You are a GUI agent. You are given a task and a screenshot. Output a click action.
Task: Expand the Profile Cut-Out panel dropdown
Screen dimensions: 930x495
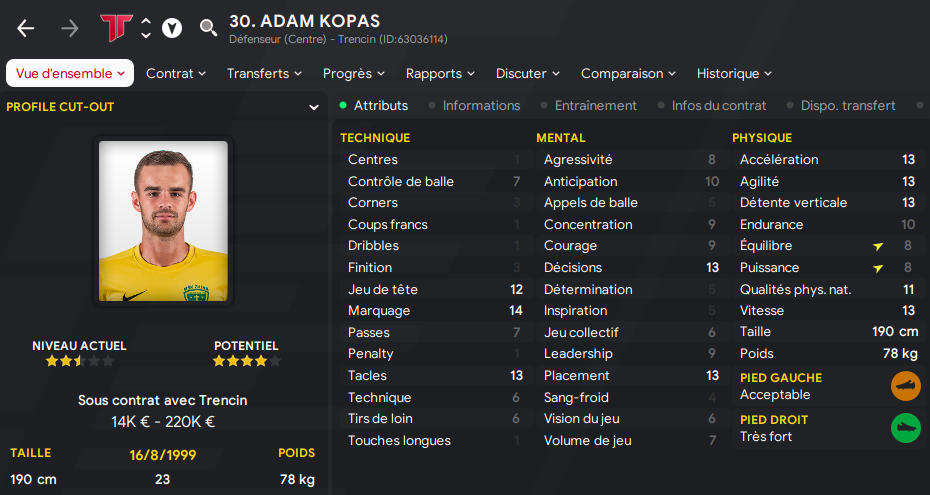pyautogui.click(x=314, y=107)
